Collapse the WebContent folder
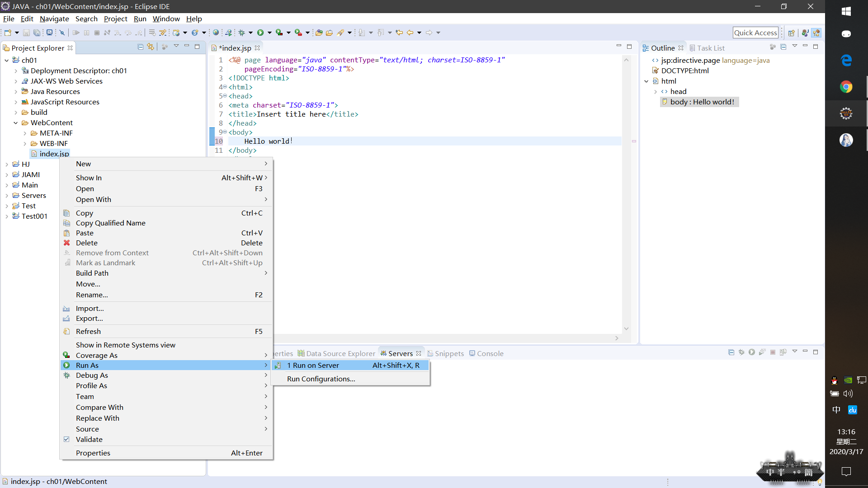This screenshot has height=488, width=868. click(16, 123)
